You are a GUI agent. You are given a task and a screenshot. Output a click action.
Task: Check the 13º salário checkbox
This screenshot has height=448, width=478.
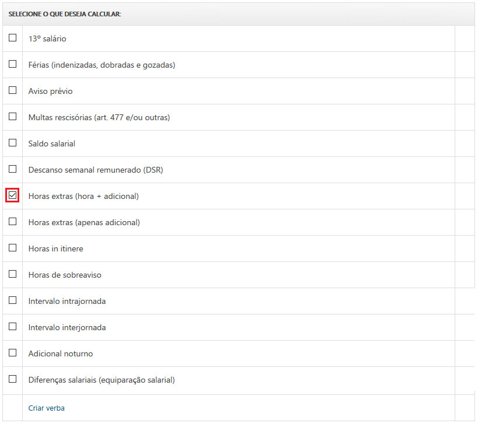coord(12,38)
